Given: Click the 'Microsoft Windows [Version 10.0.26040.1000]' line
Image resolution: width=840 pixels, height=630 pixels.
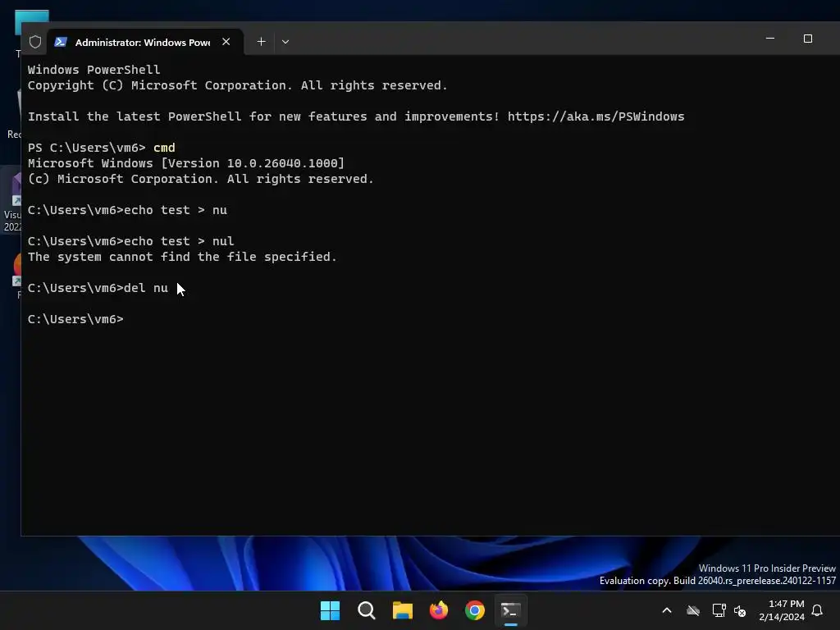Looking at the screenshot, I should (x=186, y=163).
